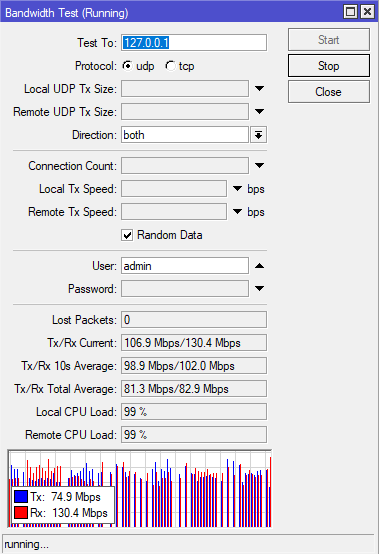The width and height of the screenshot is (379, 554).
Task: Click the Lost Packets value '0'
Action: 194,320
